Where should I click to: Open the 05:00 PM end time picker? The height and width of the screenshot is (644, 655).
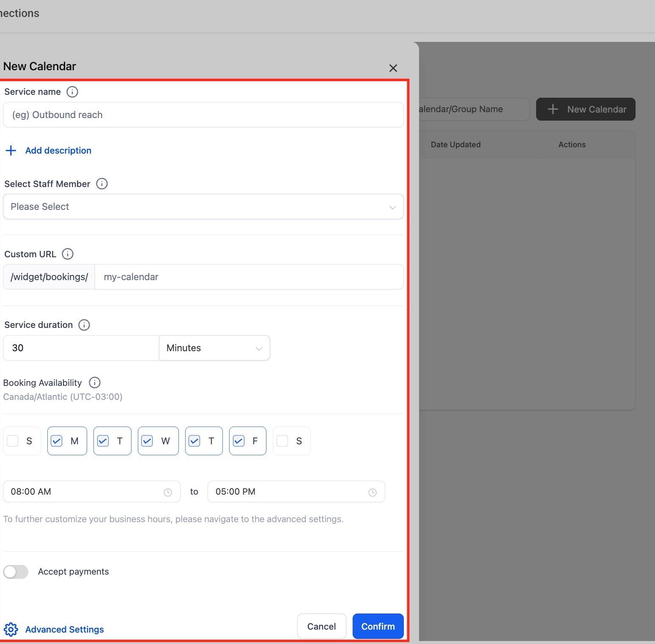(x=296, y=492)
